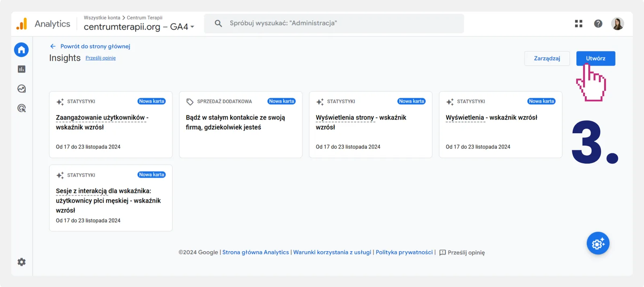
Task: Click the Zarządzaj button
Action: tap(547, 58)
